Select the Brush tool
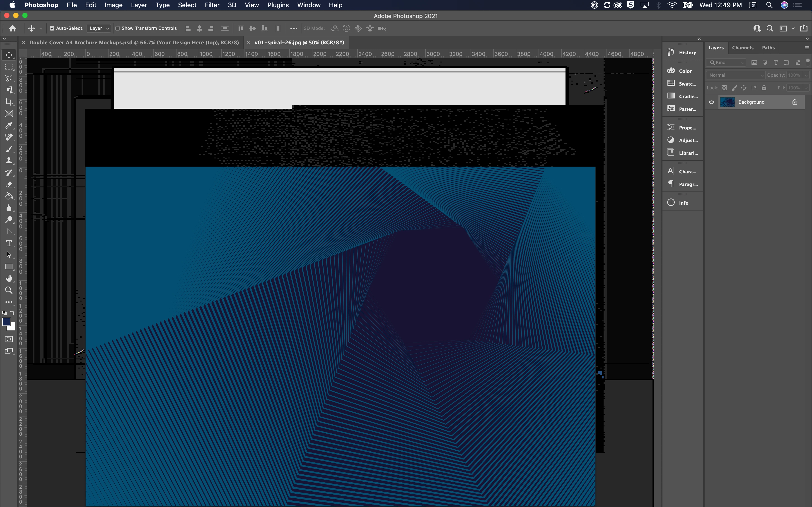This screenshot has width=812, height=507. coord(9,149)
